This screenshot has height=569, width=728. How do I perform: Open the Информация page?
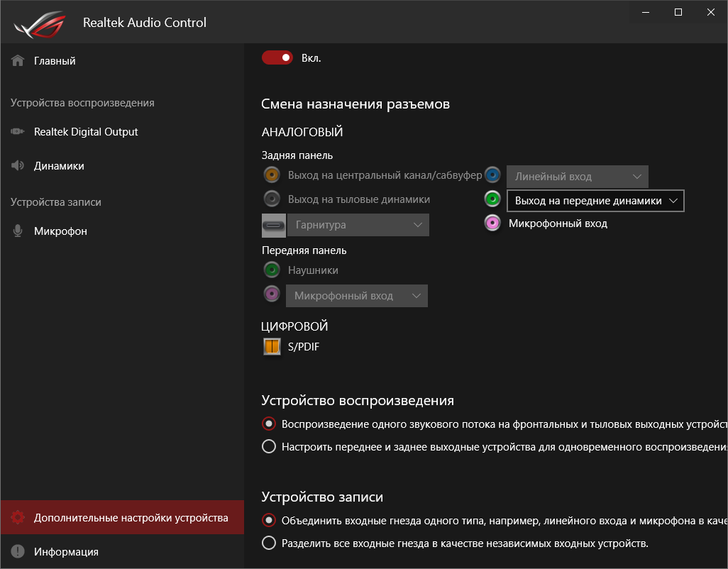(66, 552)
